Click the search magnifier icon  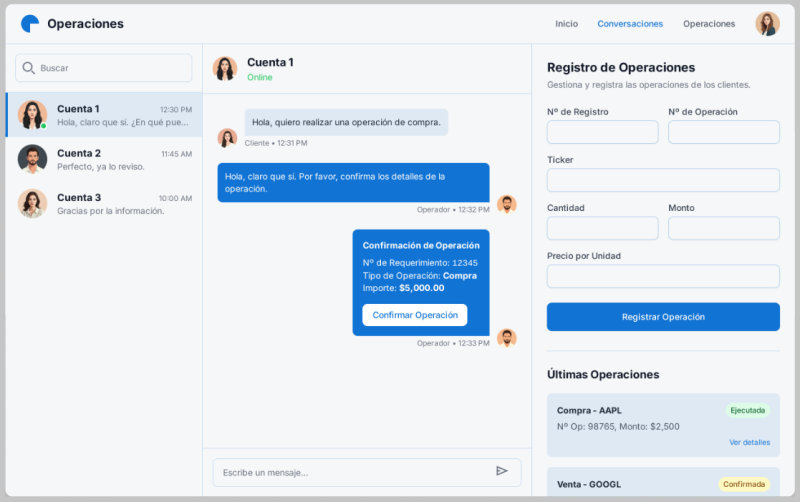click(28, 68)
